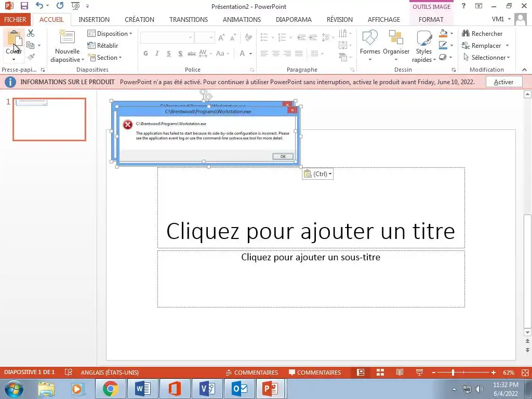Click the zoom slider handle
Image resolution: width=532 pixels, height=399 pixels.
pos(453,373)
